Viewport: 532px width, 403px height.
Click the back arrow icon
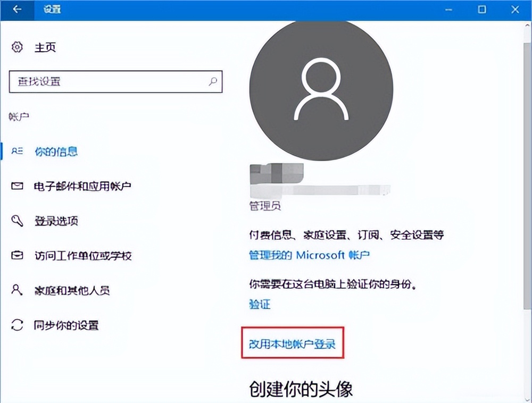point(16,9)
